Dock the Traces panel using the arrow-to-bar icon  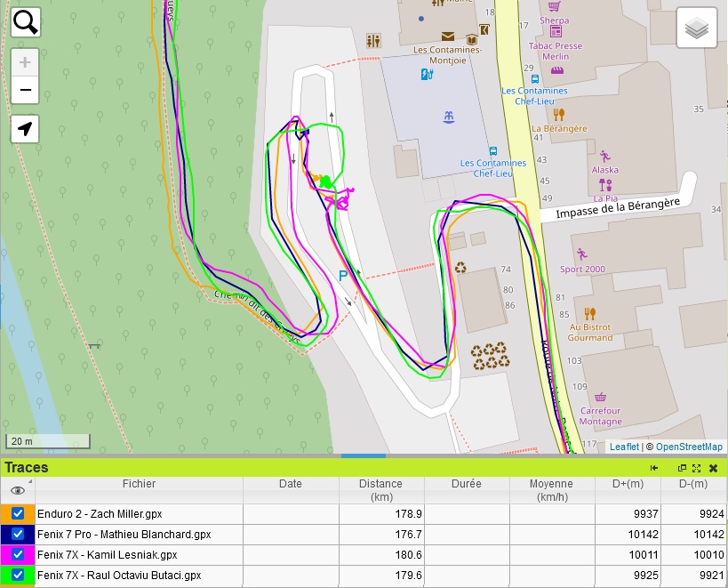654,468
